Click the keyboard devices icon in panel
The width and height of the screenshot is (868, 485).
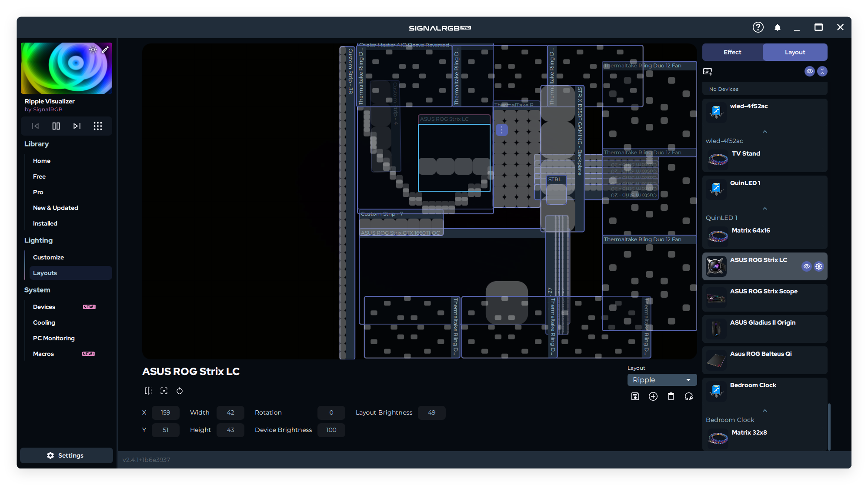pos(708,71)
